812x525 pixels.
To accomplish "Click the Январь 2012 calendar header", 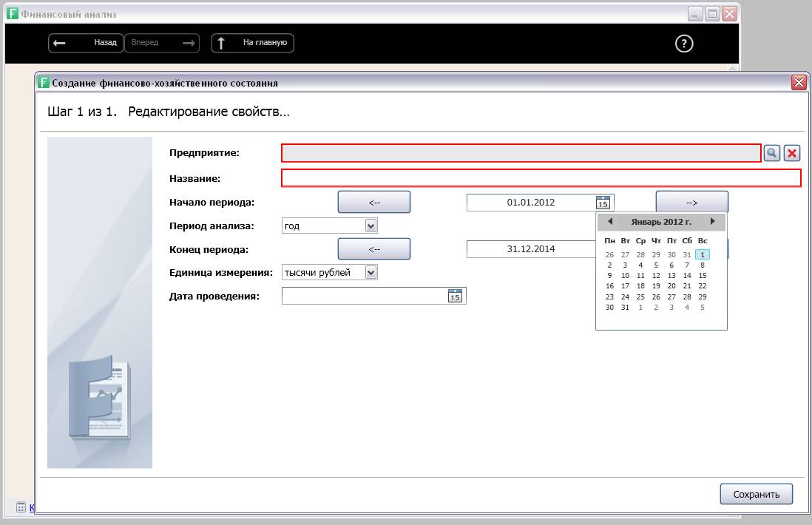I will click(661, 222).
